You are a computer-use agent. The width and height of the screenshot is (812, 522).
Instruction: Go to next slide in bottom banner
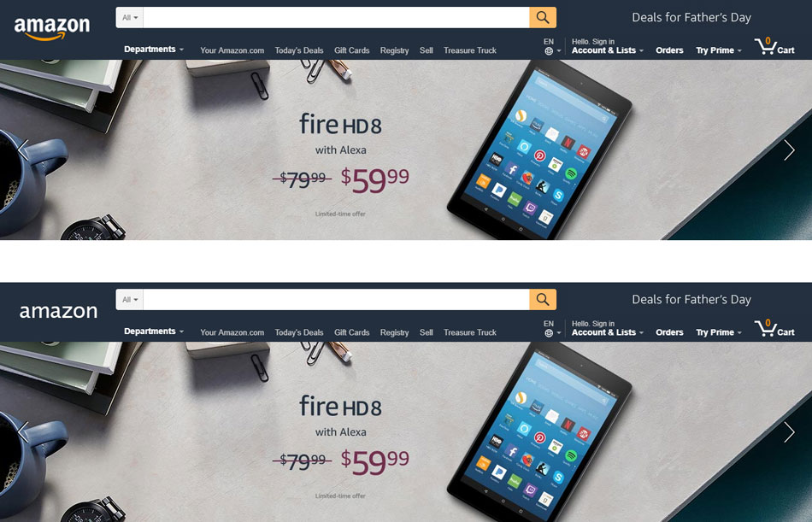click(x=789, y=432)
